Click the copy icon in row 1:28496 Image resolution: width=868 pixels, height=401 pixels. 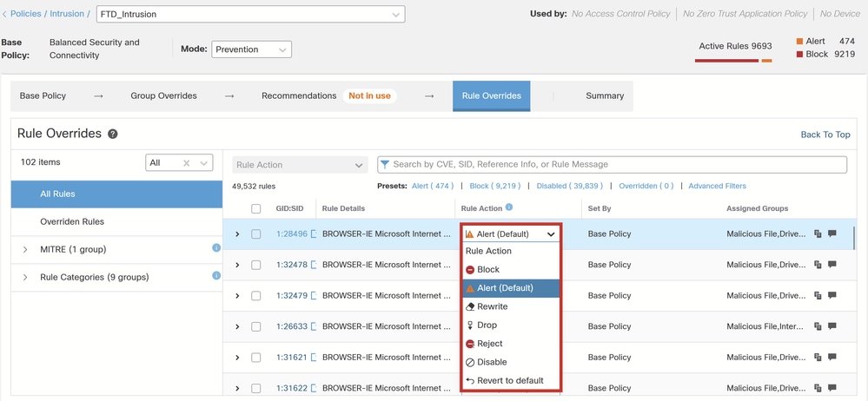tap(818, 234)
